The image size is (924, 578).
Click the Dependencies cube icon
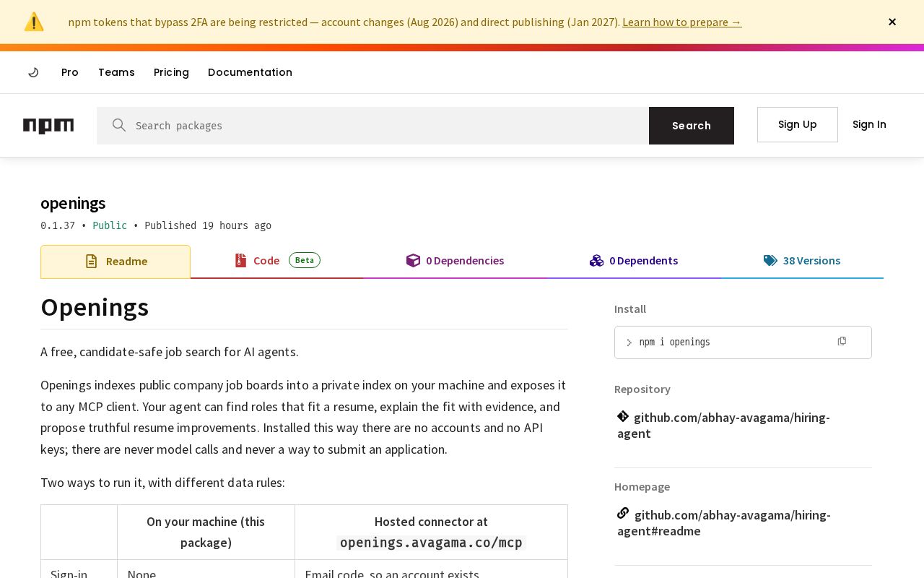point(413,261)
